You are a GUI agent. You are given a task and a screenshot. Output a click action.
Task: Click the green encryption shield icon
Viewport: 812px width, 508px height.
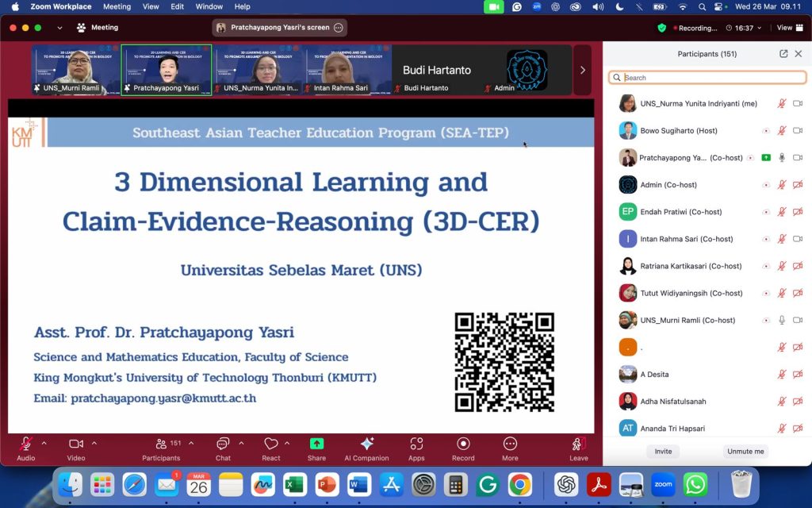point(662,28)
